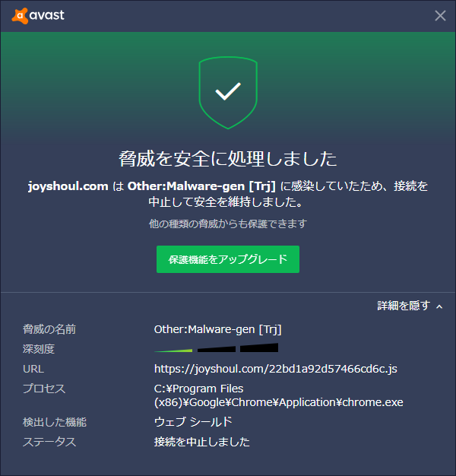Click the 深刻度 severity label
This screenshot has width=456, height=476.
39,349
